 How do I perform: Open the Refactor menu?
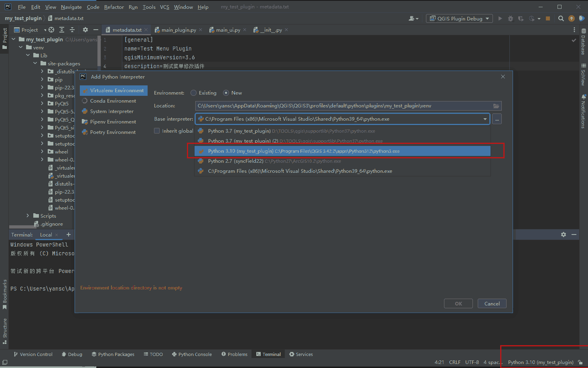point(114,7)
